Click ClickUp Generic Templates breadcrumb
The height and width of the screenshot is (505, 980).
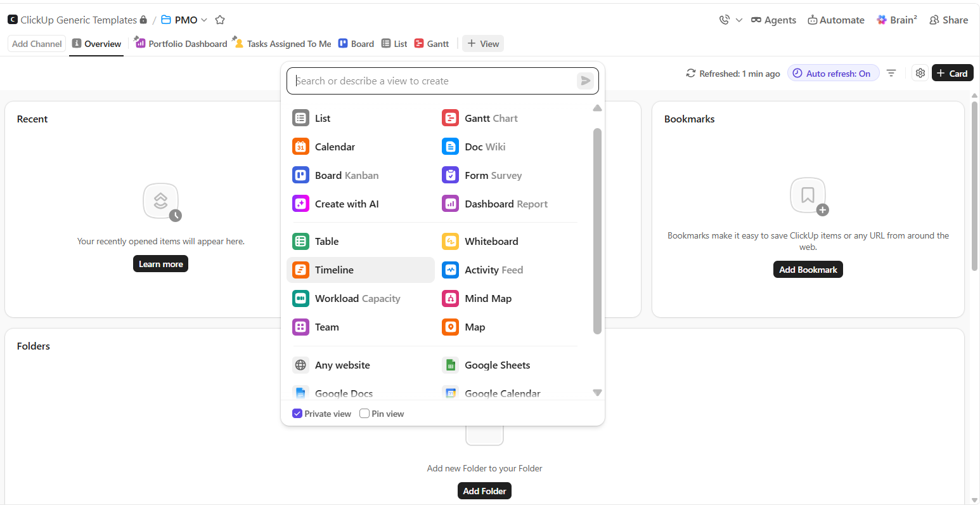click(x=78, y=20)
